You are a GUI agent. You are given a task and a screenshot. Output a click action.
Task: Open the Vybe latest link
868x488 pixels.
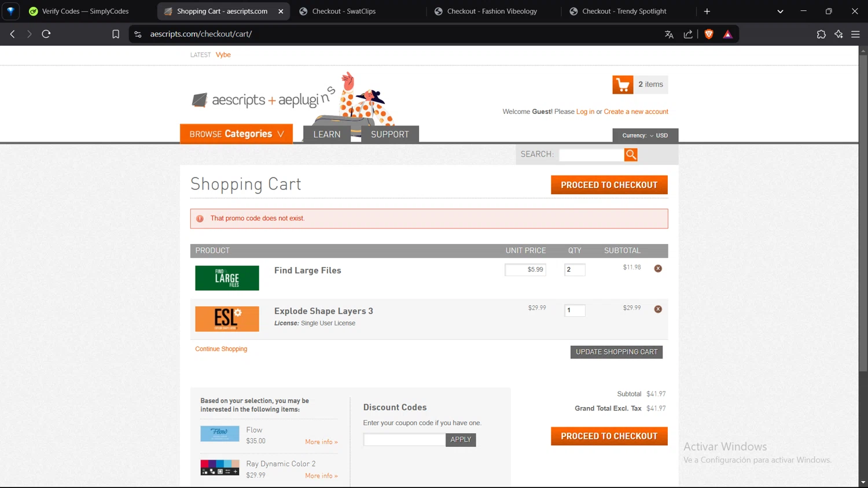click(223, 55)
